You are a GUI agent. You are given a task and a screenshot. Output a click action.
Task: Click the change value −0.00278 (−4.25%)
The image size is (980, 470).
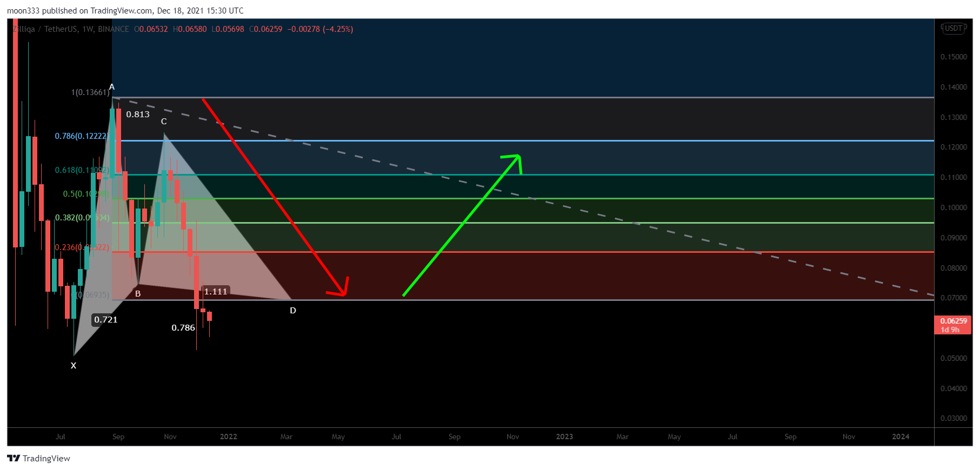click(320, 29)
